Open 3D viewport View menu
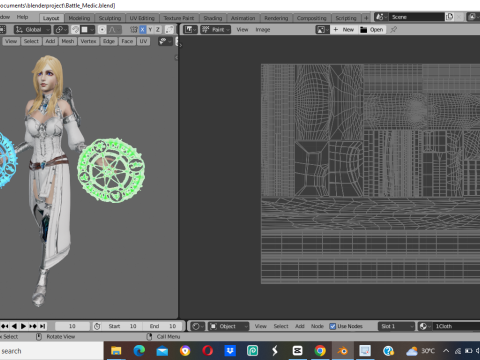Screen dimensions: 480x360 coord(11,41)
